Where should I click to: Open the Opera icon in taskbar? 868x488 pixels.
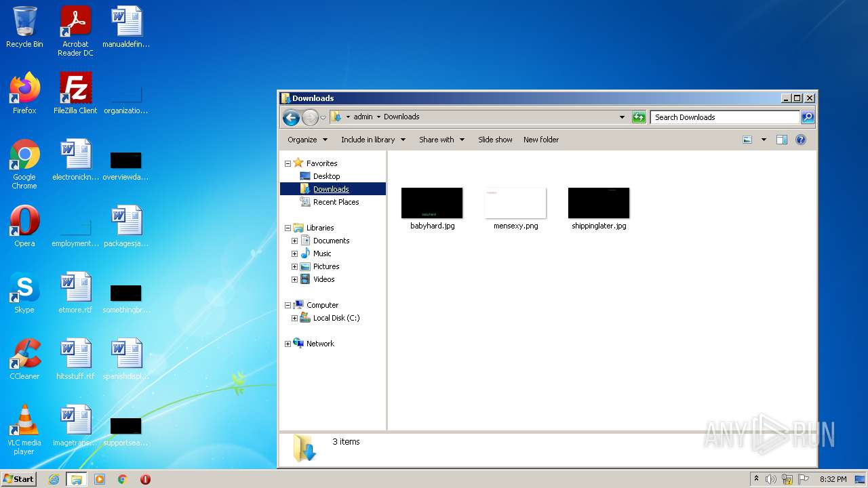tap(145, 479)
